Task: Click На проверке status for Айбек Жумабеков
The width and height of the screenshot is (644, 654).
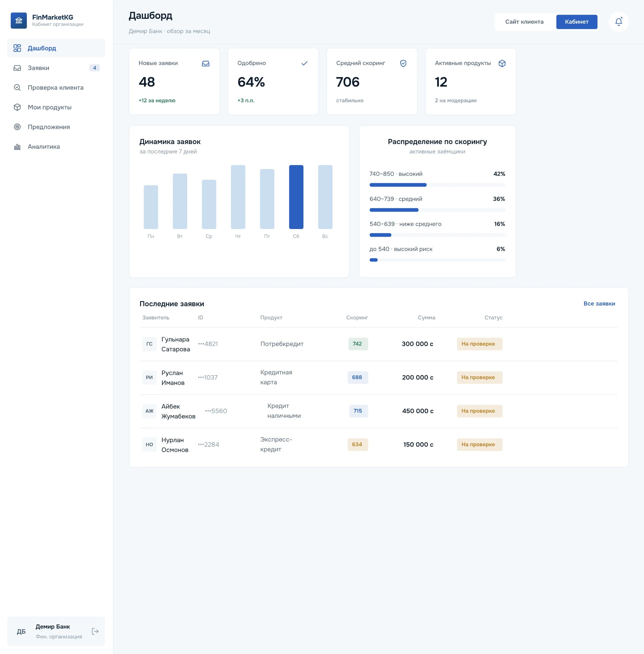Action: click(x=480, y=411)
